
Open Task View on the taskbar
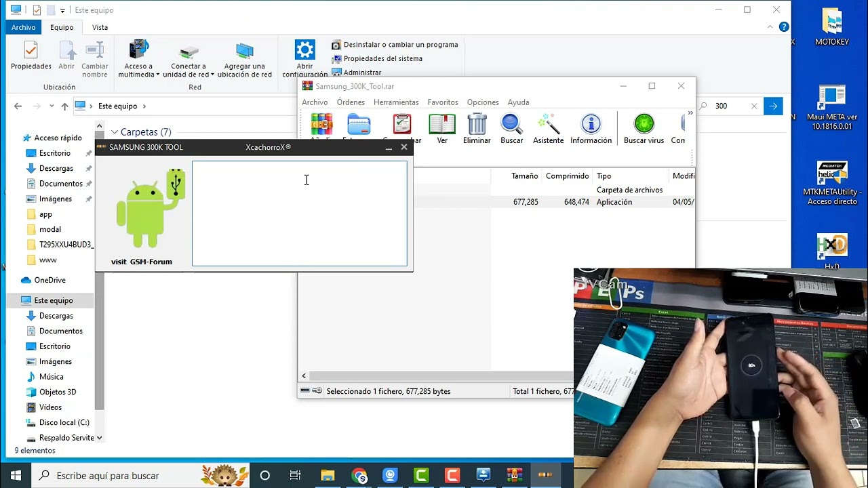click(295, 475)
